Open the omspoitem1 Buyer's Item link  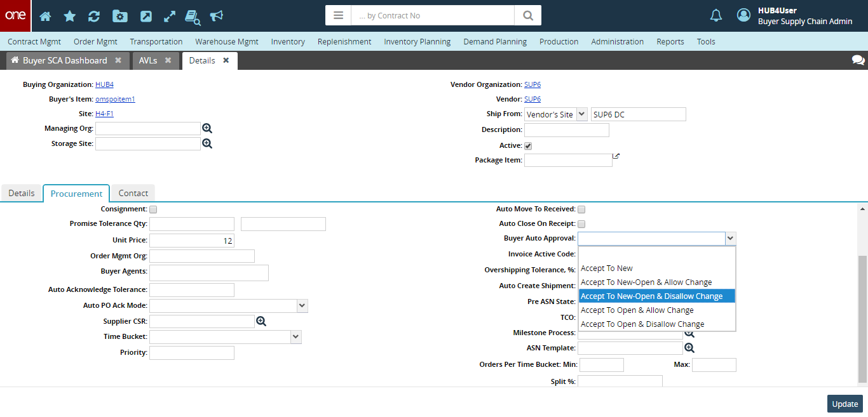pos(115,99)
